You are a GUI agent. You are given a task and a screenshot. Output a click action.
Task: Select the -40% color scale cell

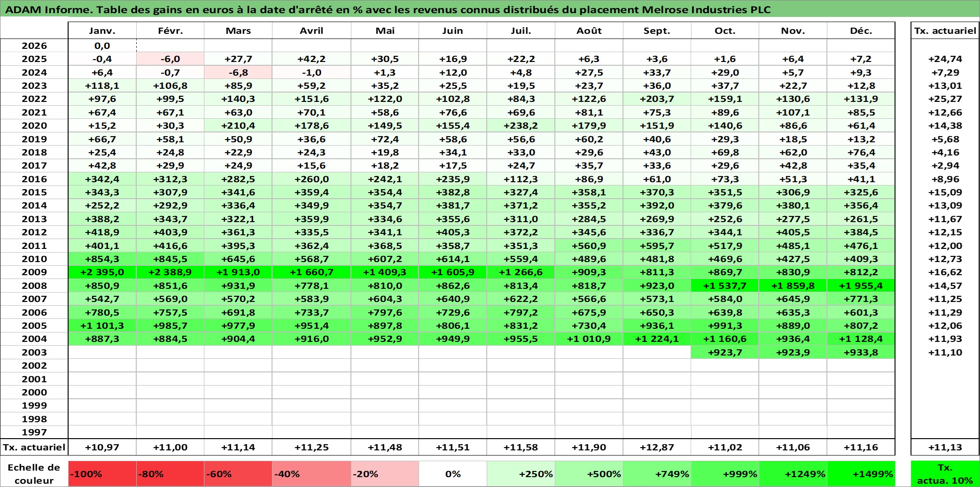311,474
